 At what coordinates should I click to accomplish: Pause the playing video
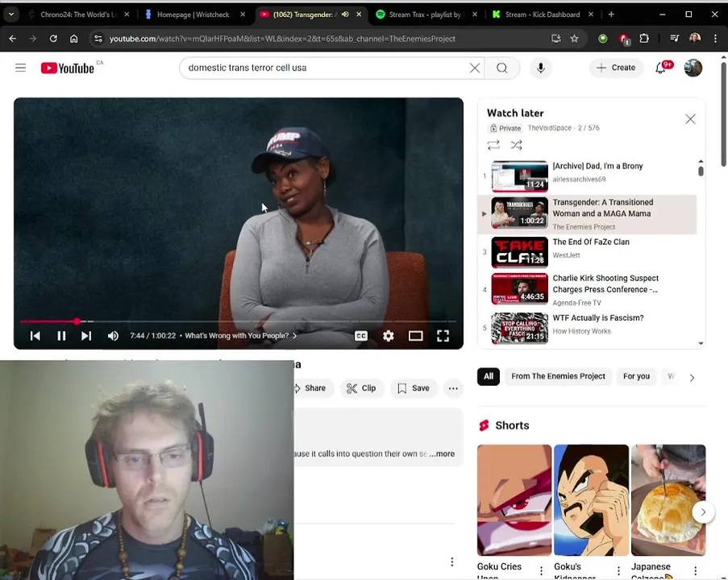[x=61, y=335]
